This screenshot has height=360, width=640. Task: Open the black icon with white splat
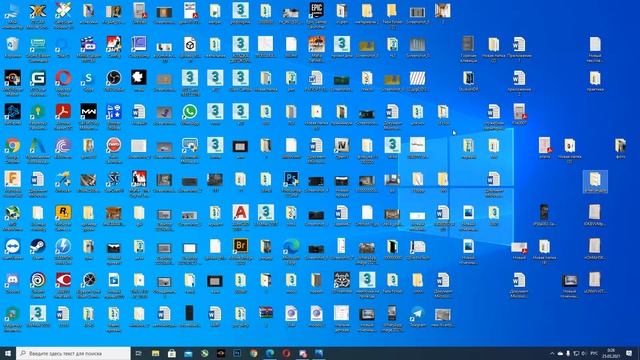point(139,78)
